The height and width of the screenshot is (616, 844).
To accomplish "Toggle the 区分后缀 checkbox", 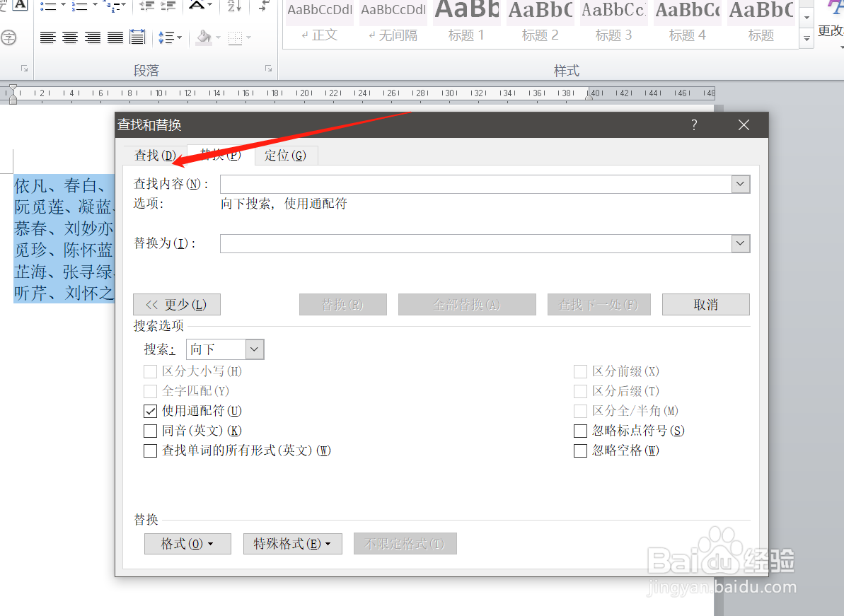I will 580,391.
